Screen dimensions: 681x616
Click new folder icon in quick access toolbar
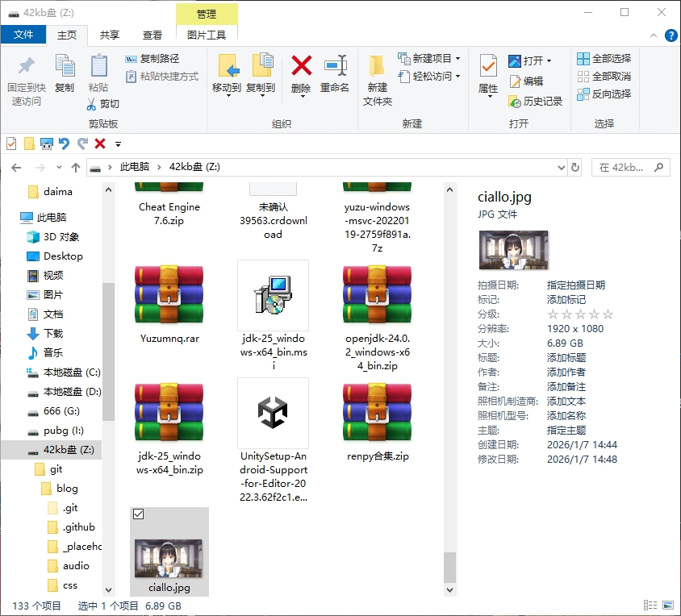[x=29, y=144]
